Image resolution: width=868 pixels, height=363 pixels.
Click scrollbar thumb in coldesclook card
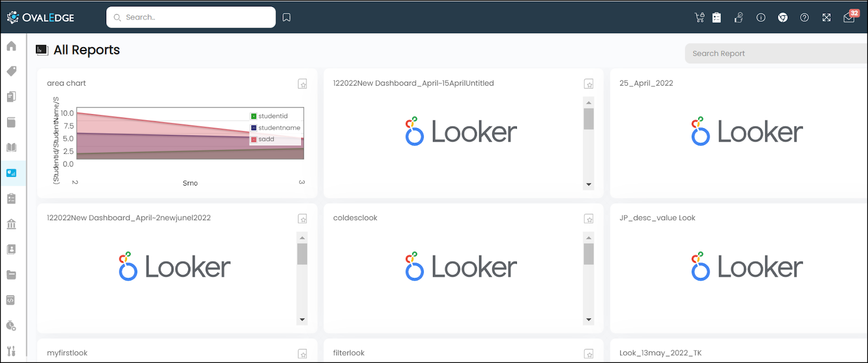coord(589,254)
